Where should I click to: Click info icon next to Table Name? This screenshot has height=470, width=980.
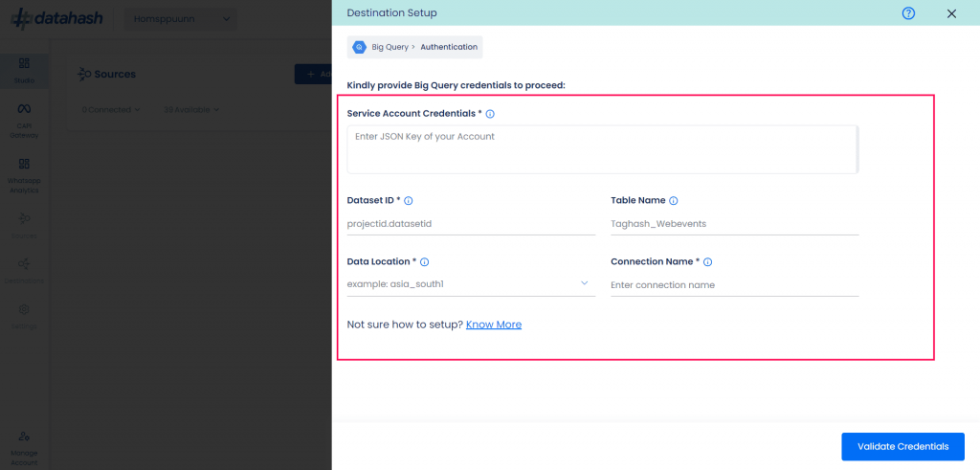click(674, 201)
